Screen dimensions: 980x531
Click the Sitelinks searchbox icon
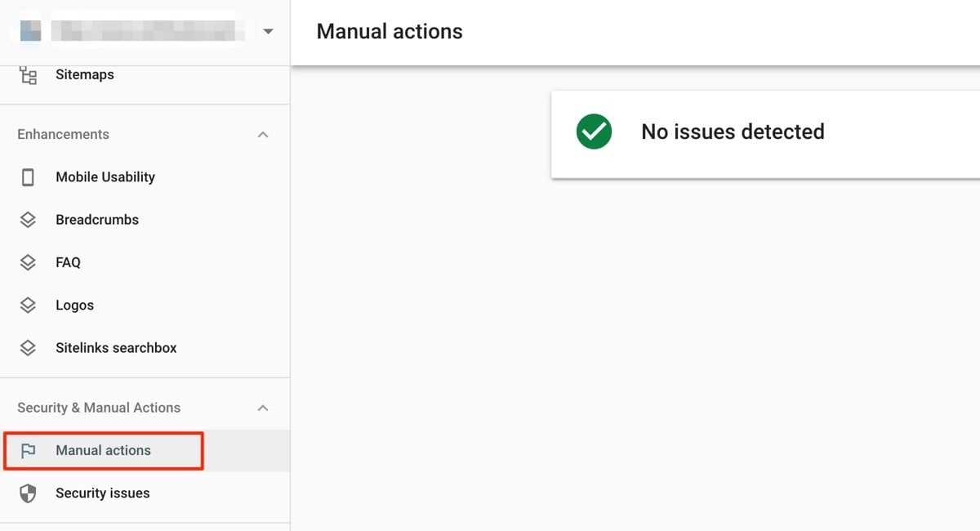click(27, 347)
